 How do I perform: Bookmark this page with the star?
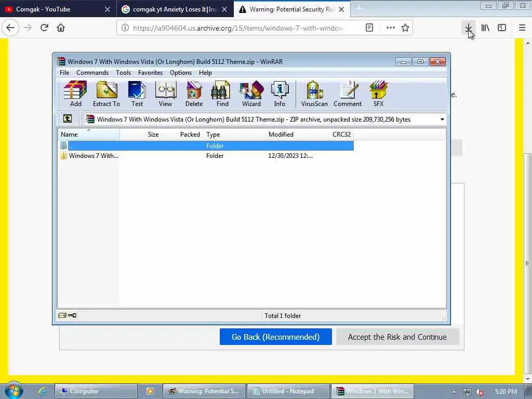[x=405, y=28]
